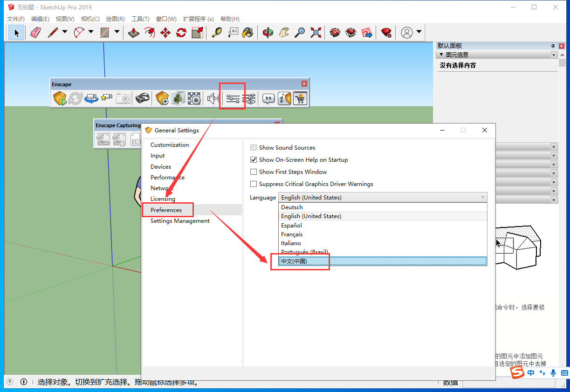
Task: Open the Enscape VR headset mode
Action: pos(143,98)
